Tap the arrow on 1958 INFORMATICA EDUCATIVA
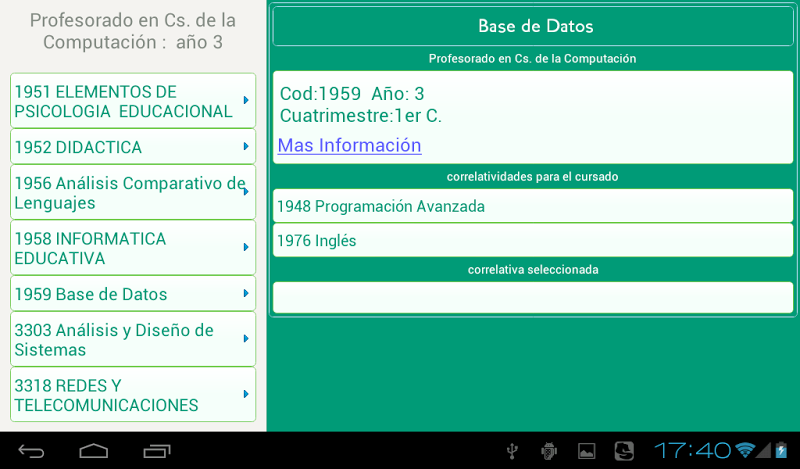 [246, 248]
